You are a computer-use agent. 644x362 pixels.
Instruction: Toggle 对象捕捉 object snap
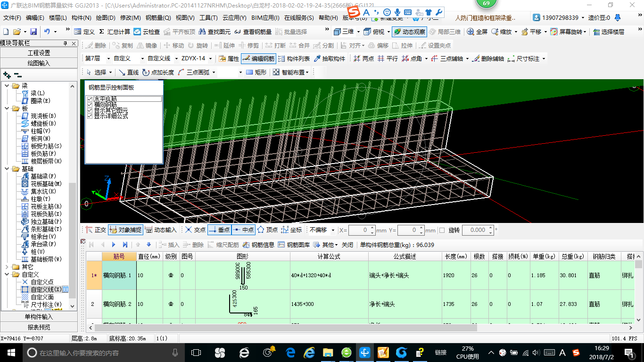[x=125, y=230]
